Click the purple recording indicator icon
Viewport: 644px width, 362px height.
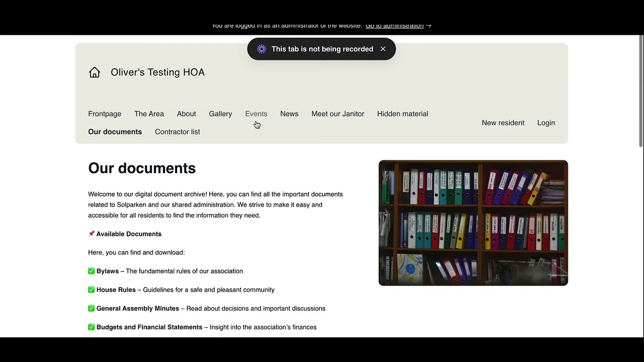[261, 49]
